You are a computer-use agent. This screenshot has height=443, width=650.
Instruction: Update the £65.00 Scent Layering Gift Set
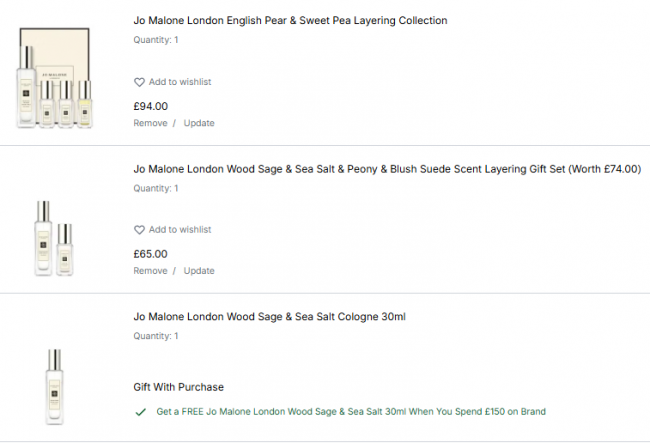(x=199, y=271)
